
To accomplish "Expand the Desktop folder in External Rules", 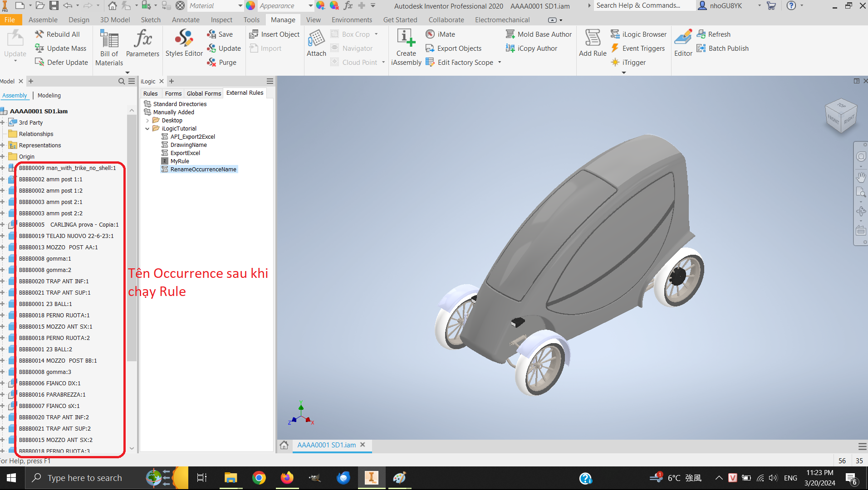I will coord(148,120).
